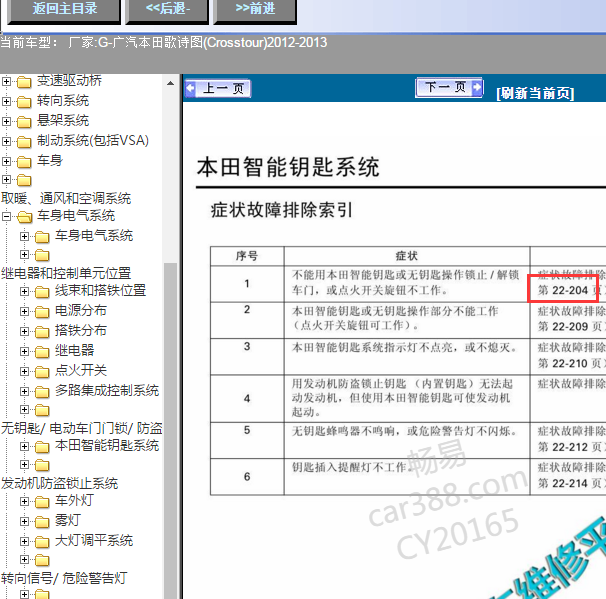Image resolution: width=606 pixels, height=599 pixels.
Task: Select the 悬架系统 tree label
Action: point(63,121)
